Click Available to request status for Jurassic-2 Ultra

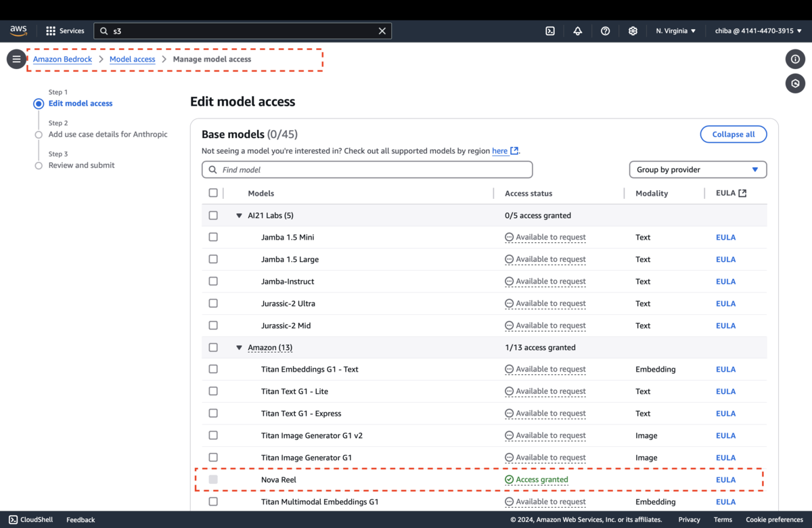(545, 304)
